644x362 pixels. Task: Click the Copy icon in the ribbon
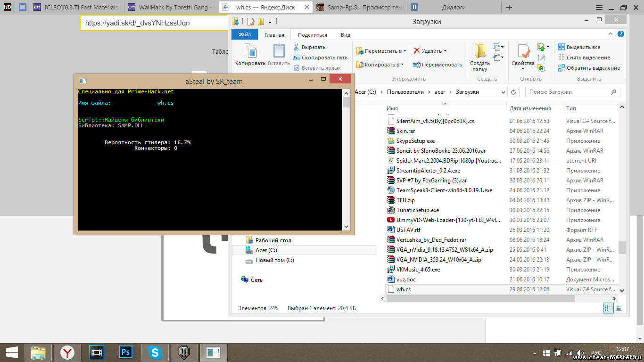click(x=250, y=54)
